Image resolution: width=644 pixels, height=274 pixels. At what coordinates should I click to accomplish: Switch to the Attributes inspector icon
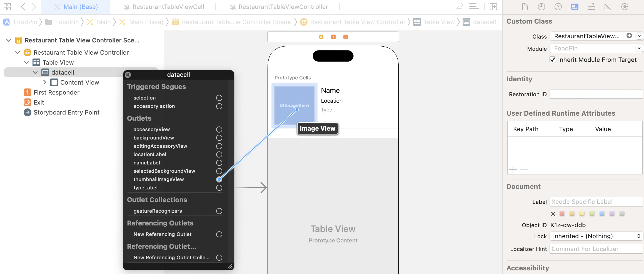coord(591,7)
